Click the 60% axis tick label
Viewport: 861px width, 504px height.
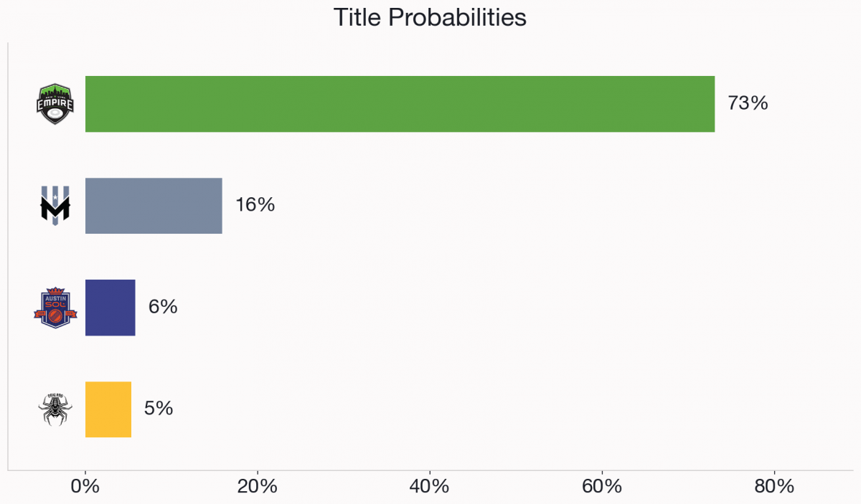click(x=602, y=486)
